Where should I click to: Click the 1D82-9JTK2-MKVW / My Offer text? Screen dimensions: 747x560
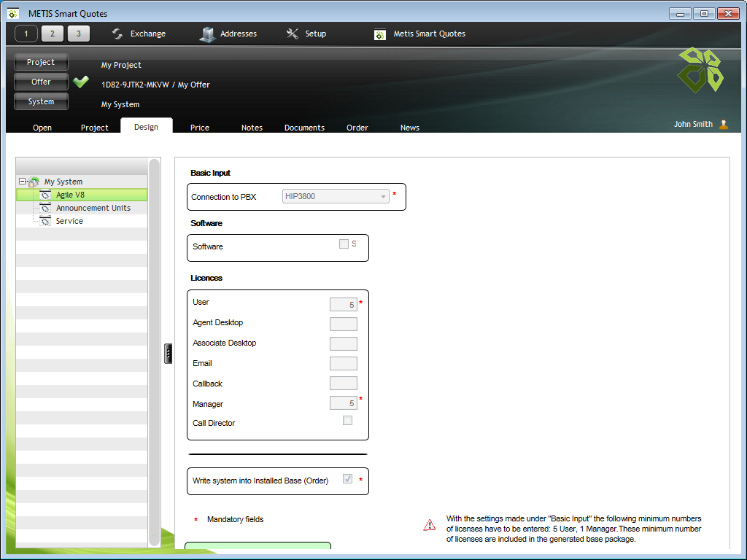[x=155, y=85]
